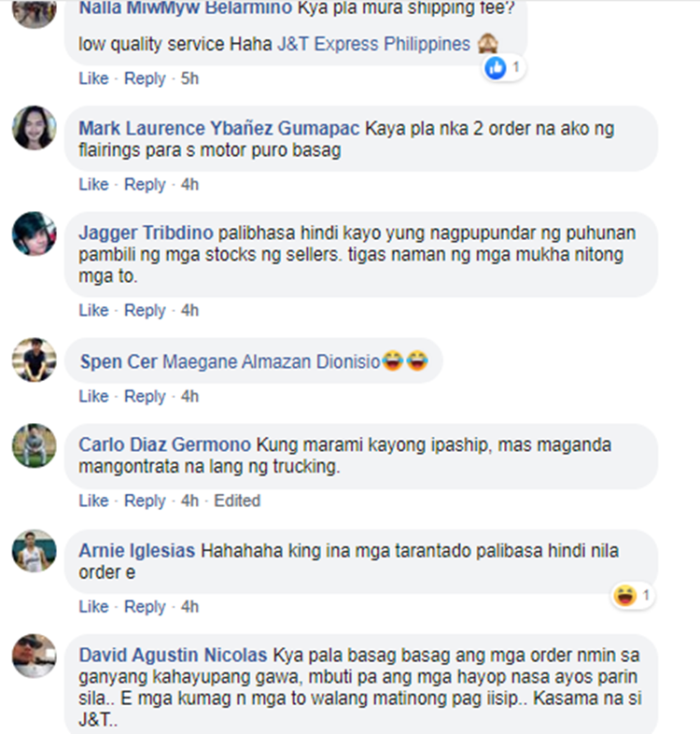The width and height of the screenshot is (700, 734).
Task: Open Spen Cer's profile photo
Action: pyautogui.click(x=35, y=360)
